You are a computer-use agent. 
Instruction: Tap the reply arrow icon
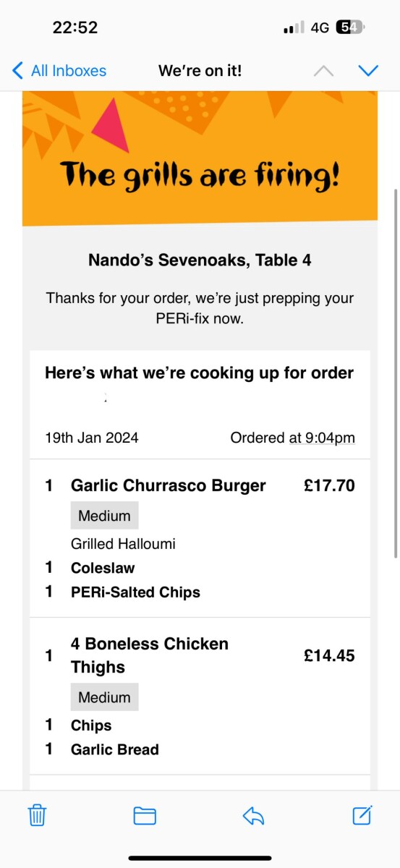(x=253, y=815)
